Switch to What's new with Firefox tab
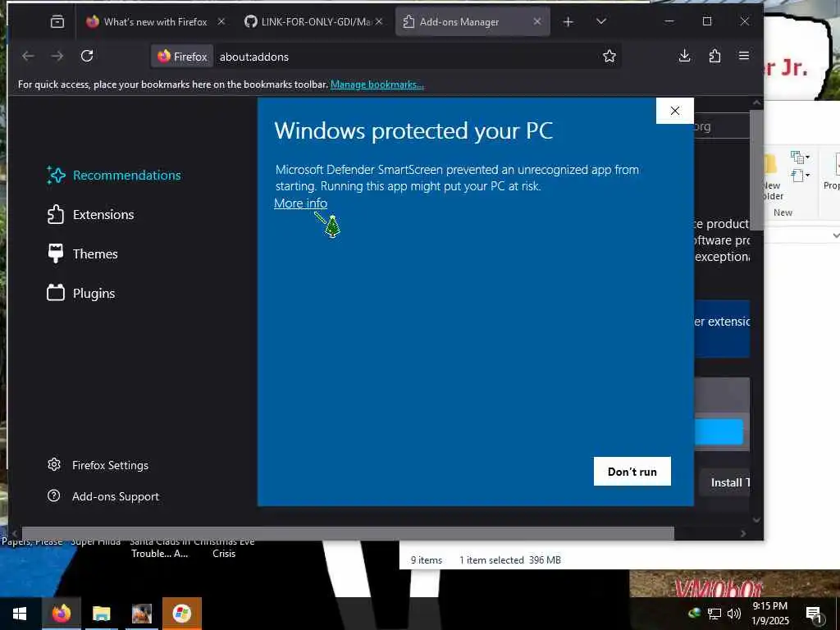Screen dimensions: 840x630 [155, 22]
